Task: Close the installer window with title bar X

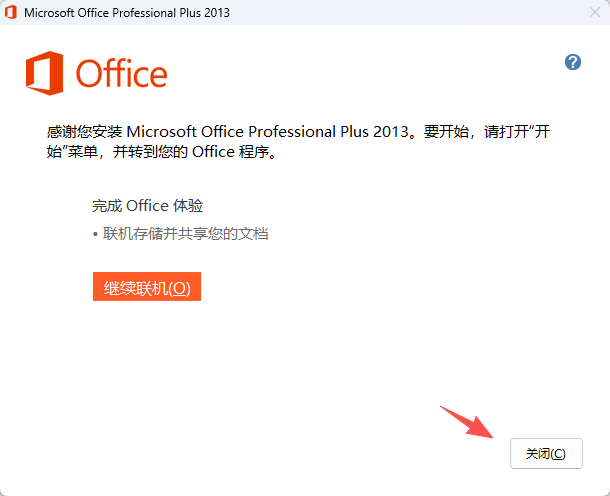Action: (x=595, y=12)
